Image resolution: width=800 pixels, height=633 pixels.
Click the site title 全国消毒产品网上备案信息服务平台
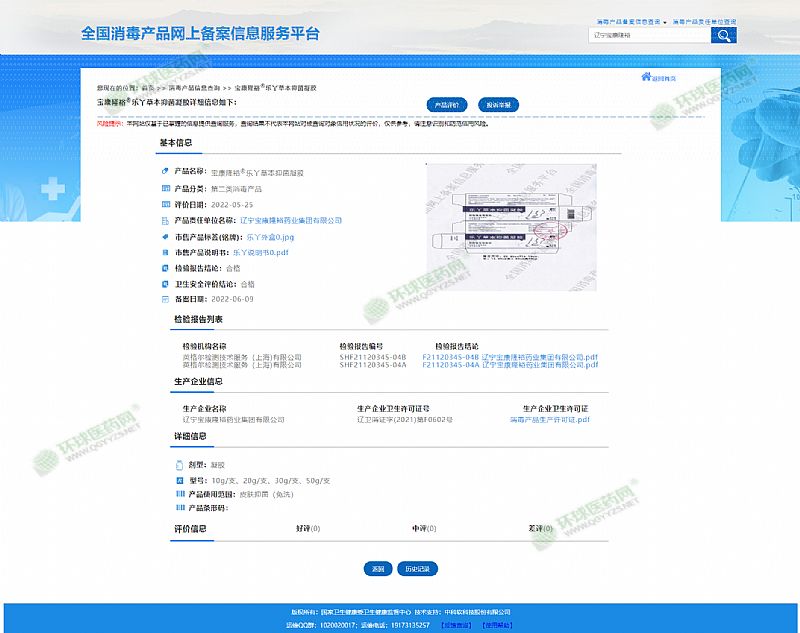201,34
